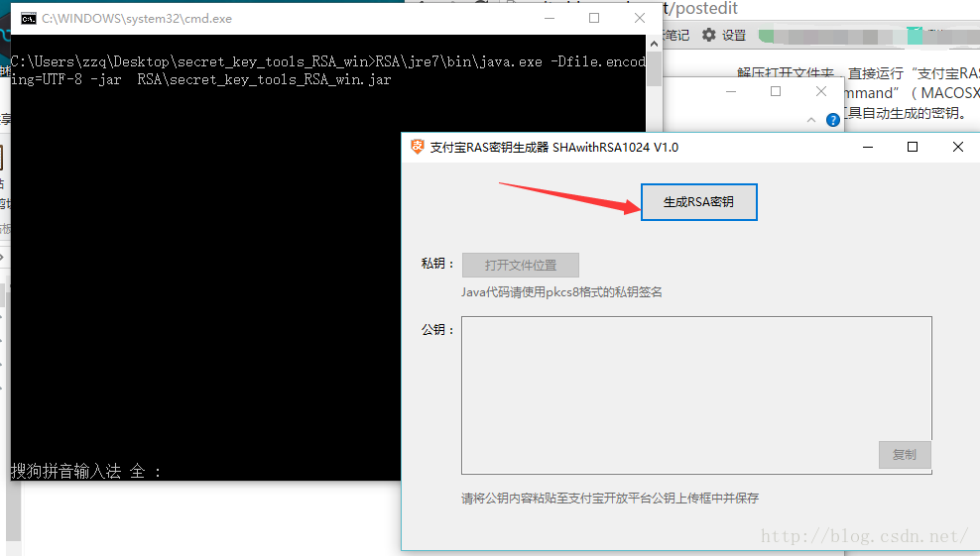The image size is (980, 556).
Task: Click the Java pkcs8 private key hint text
Action: tap(561, 291)
